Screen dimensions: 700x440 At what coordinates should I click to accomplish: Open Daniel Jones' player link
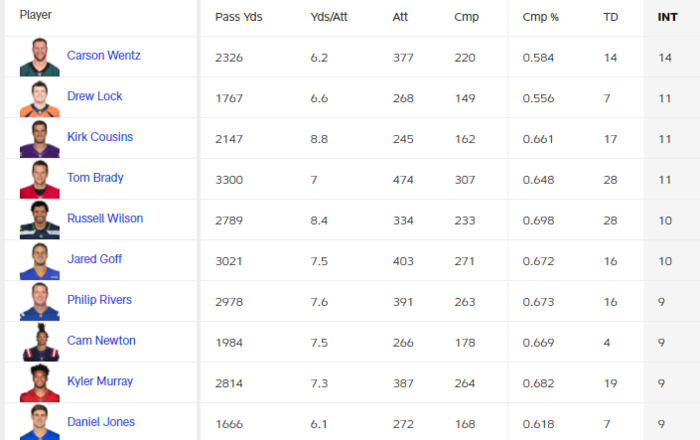click(101, 422)
